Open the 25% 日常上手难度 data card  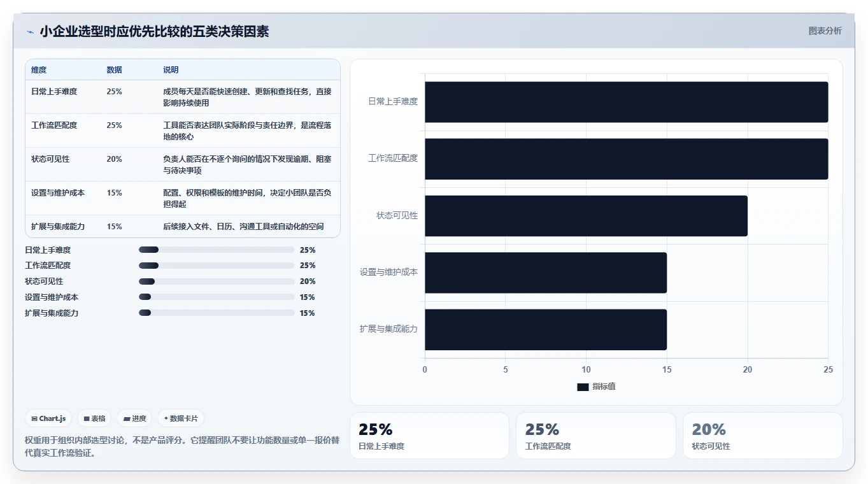point(429,436)
